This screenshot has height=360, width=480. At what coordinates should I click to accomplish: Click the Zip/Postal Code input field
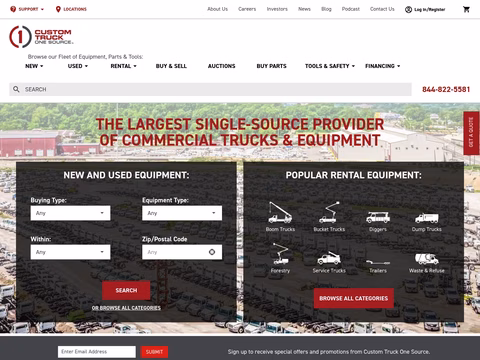click(x=182, y=252)
